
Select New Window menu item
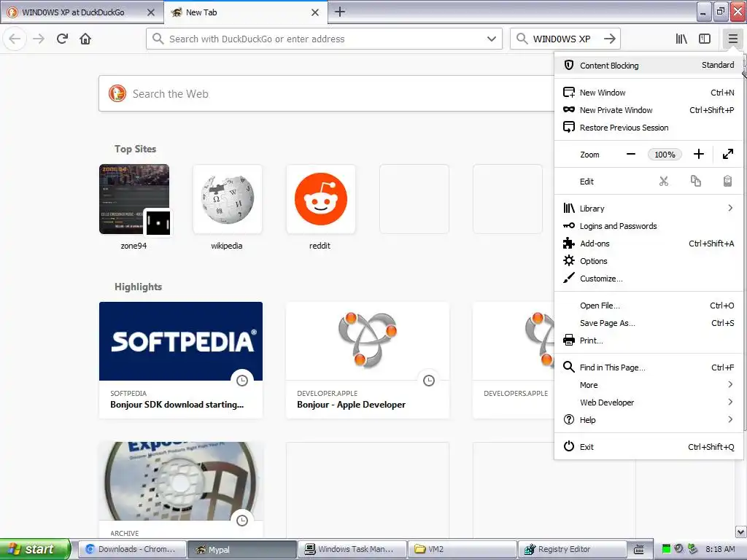click(649, 93)
